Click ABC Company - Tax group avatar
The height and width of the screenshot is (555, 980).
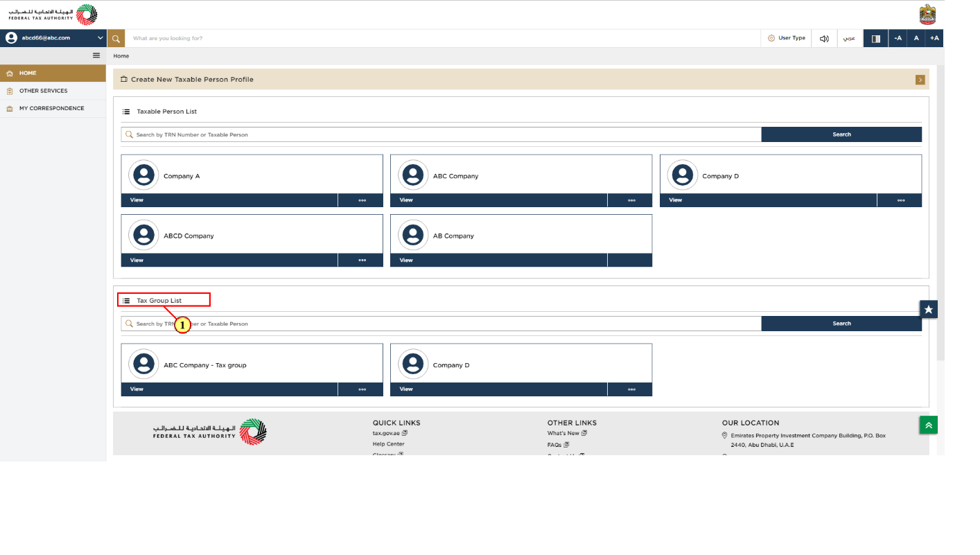click(x=143, y=364)
